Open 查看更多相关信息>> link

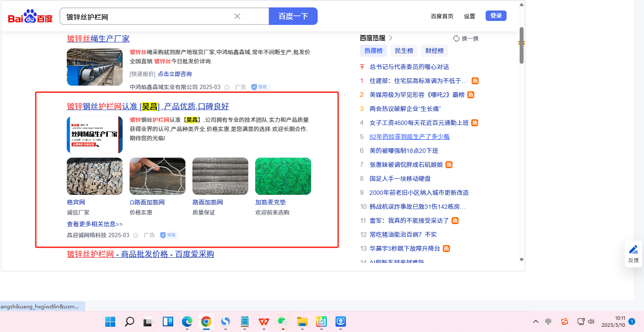(x=95, y=224)
